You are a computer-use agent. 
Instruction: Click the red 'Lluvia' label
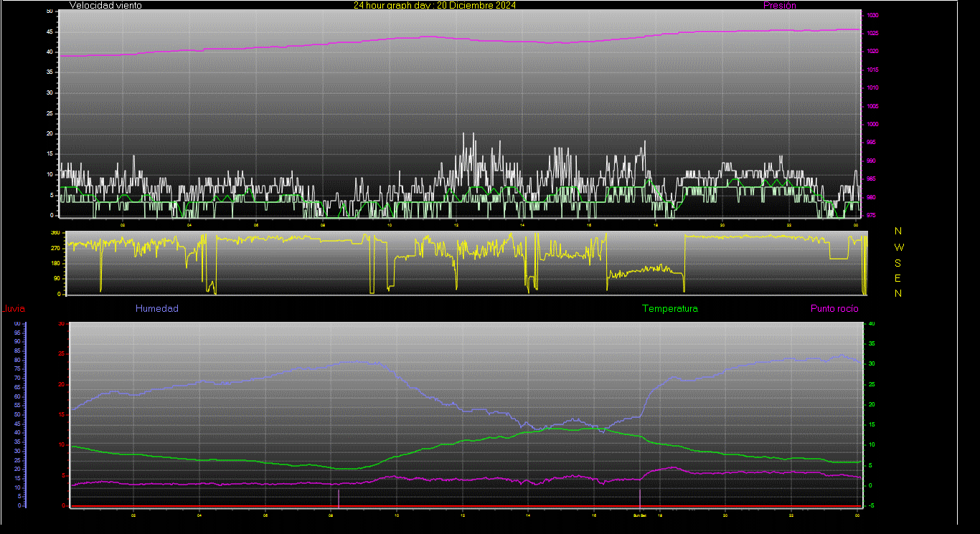[14, 309]
